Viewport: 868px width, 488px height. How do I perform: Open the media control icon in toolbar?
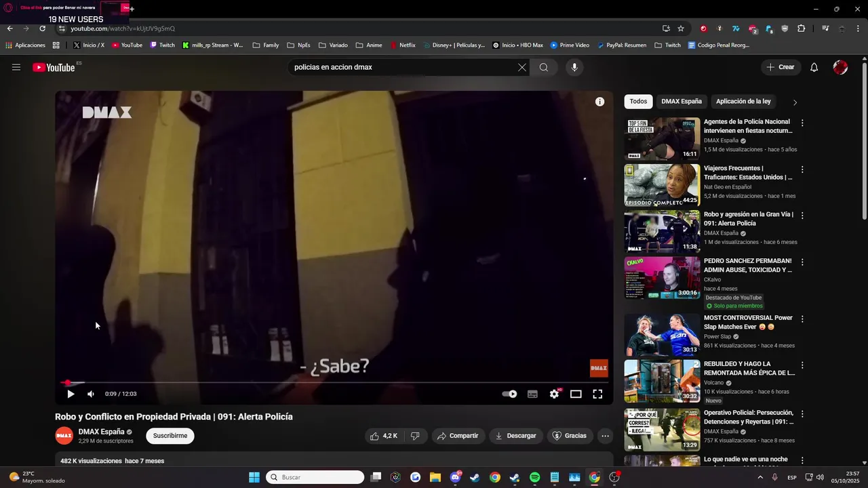click(825, 28)
